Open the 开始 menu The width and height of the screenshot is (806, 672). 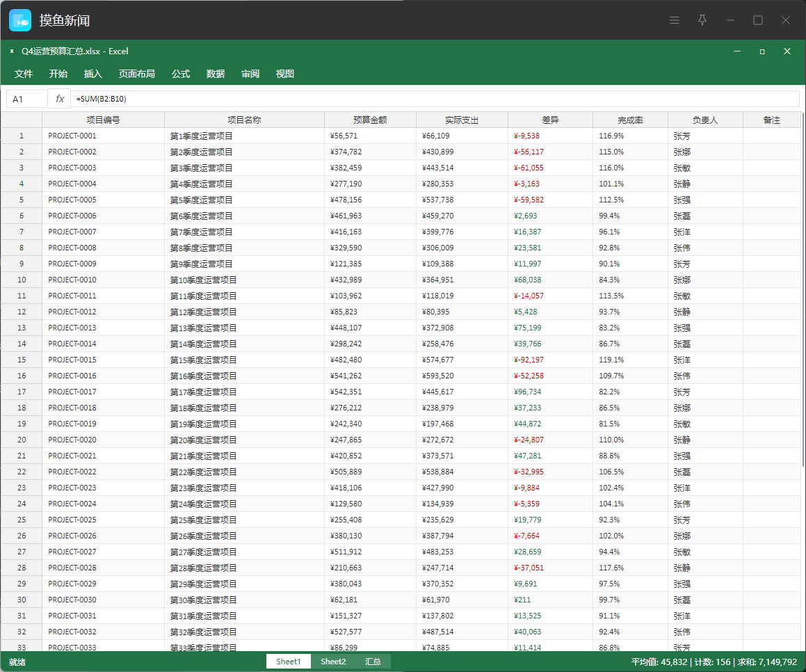coord(58,74)
